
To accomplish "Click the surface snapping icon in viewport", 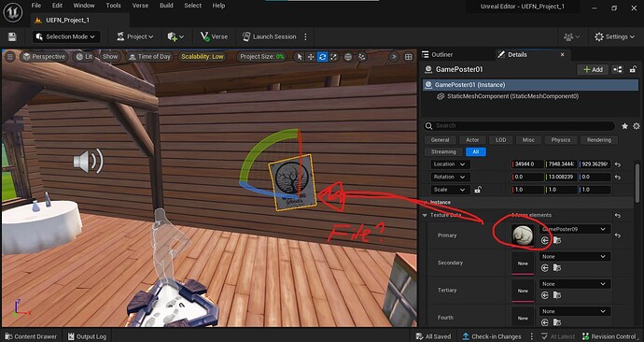I will click(x=362, y=57).
